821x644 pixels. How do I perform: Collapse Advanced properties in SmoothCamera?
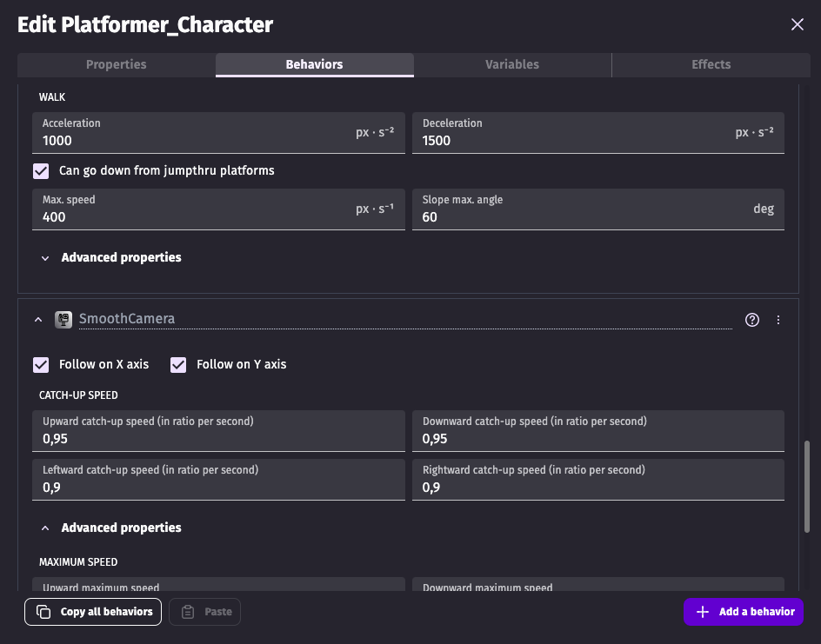click(44, 528)
